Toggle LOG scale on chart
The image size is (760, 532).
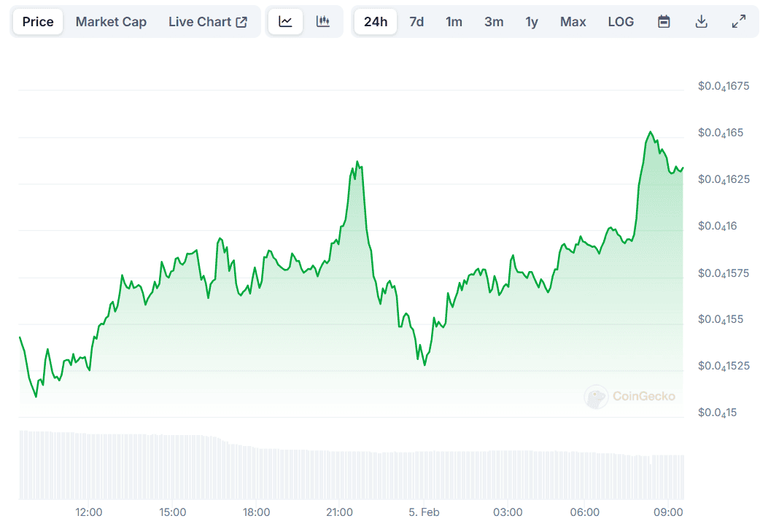621,22
